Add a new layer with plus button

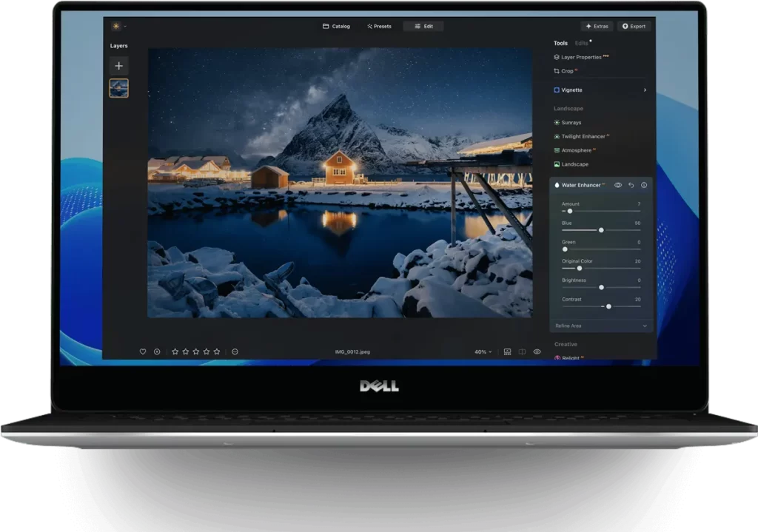(118, 66)
